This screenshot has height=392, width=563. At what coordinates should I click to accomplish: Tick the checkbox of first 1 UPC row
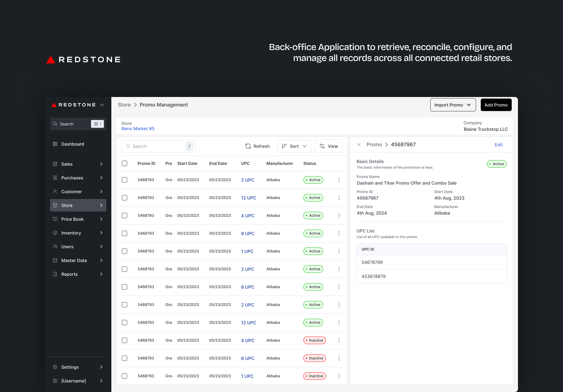pos(124,251)
